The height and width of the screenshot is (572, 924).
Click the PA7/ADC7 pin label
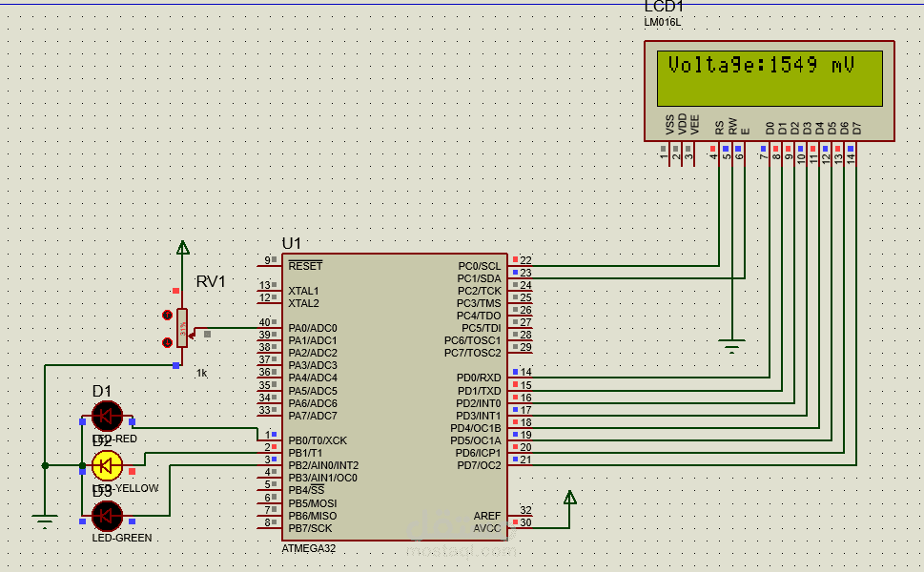pos(313,416)
